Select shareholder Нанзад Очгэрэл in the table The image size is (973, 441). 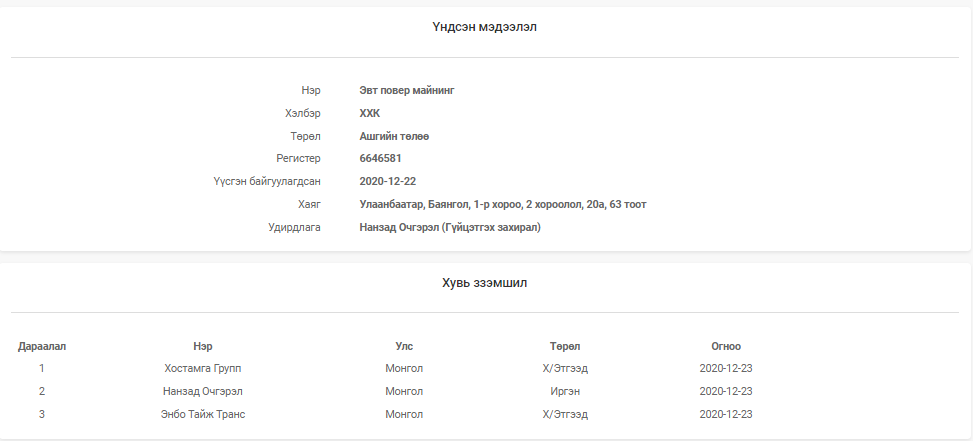click(x=203, y=391)
